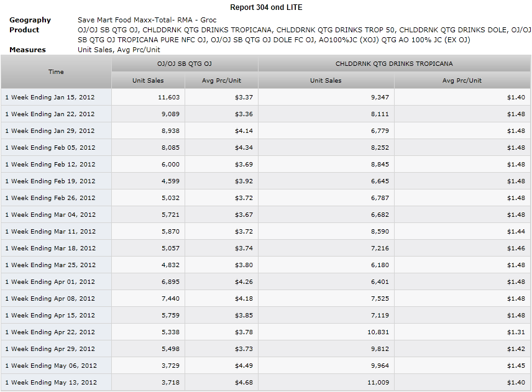The width and height of the screenshot is (532, 392).
Task: Select row '1 Week Ending Feb 19, 2012'
Action: [265, 181]
